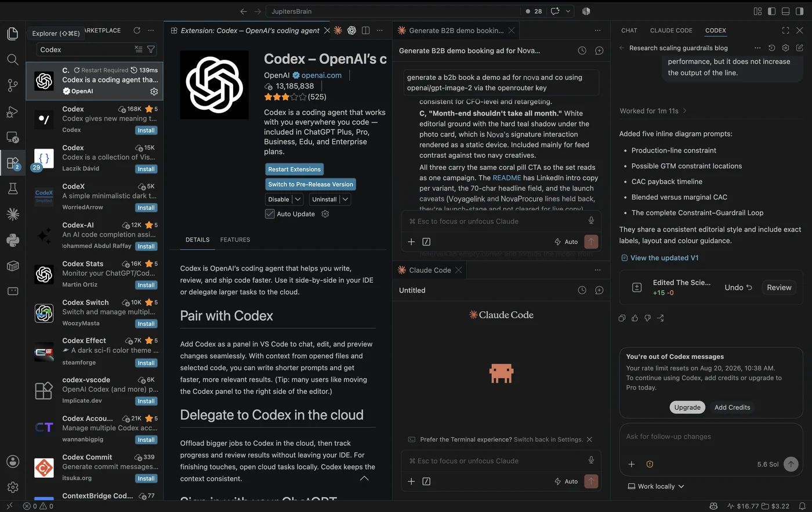The width and height of the screenshot is (812, 512).
Task: Click the Upgrade button
Action: click(x=687, y=408)
